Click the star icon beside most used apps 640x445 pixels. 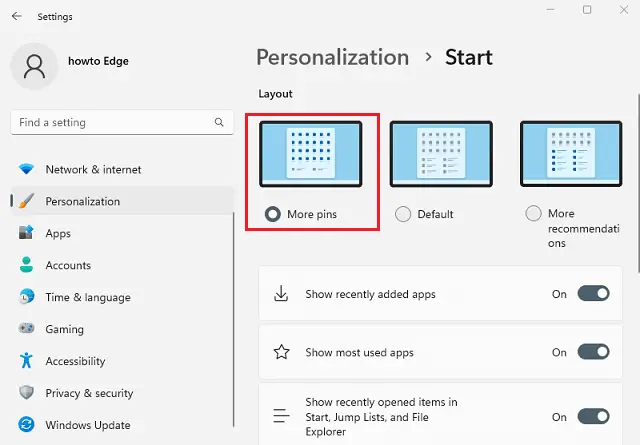coord(282,352)
